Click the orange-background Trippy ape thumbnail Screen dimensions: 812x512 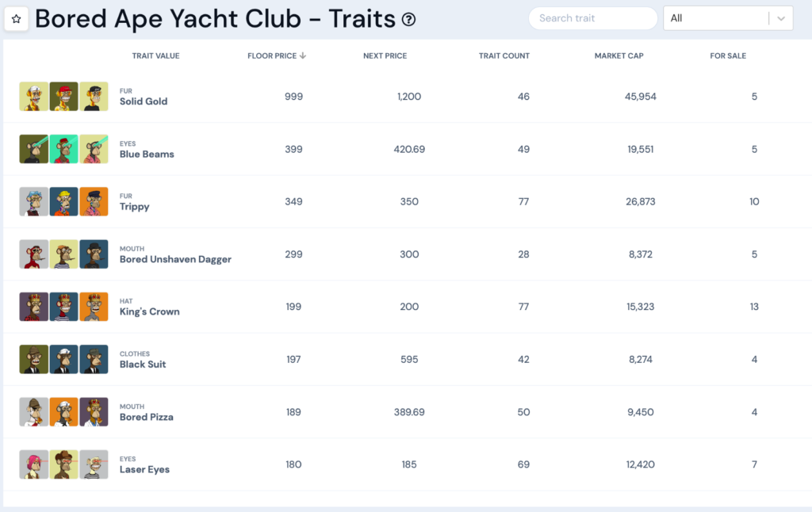pyautogui.click(x=94, y=201)
